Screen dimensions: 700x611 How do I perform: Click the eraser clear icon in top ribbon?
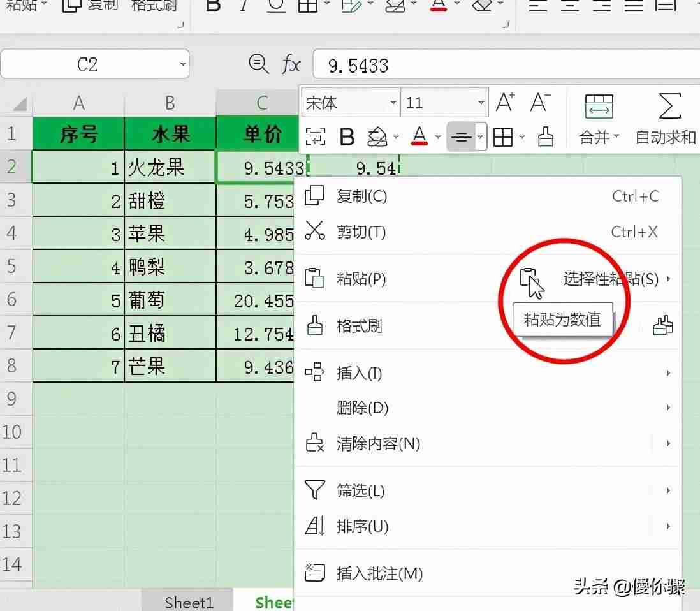click(x=482, y=5)
